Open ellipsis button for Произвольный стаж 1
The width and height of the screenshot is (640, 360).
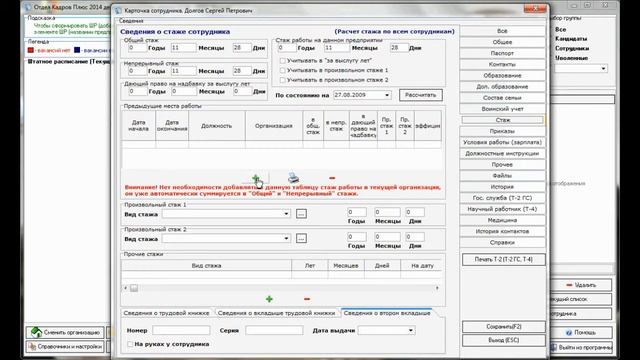click(301, 213)
